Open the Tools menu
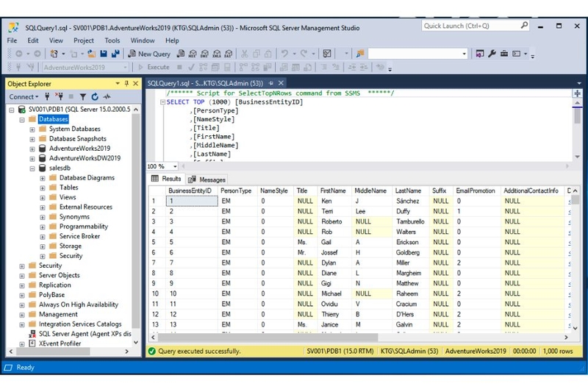 tap(112, 40)
